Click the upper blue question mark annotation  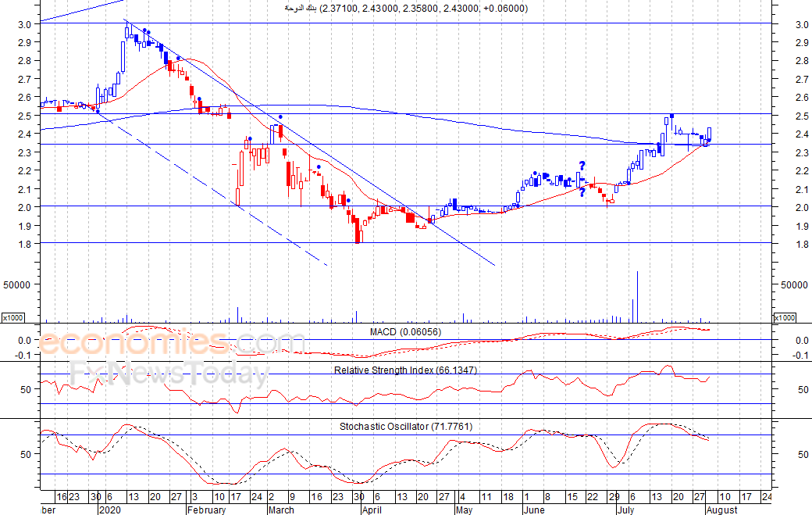[x=582, y=165]
